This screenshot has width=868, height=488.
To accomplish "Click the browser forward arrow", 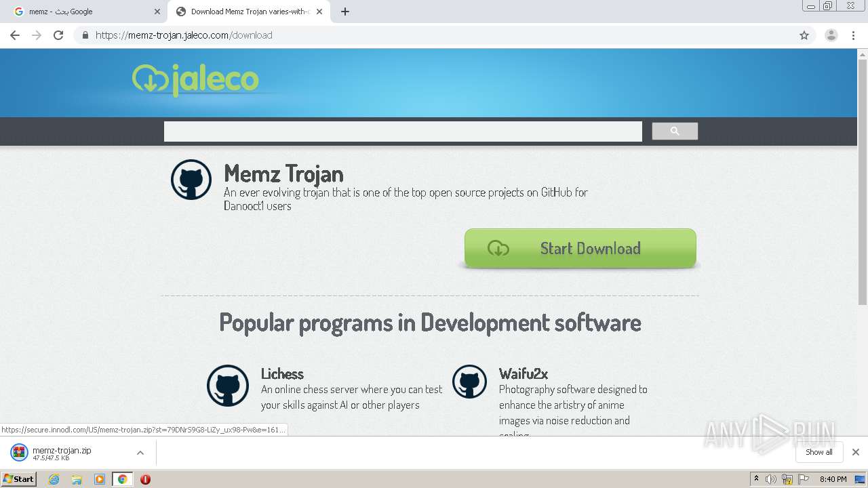I will 37,35.
